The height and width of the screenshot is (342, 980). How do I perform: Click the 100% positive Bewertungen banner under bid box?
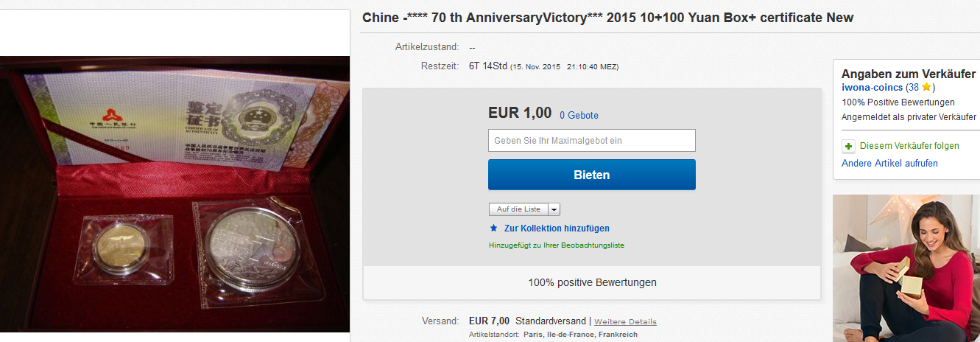[592, 282]
